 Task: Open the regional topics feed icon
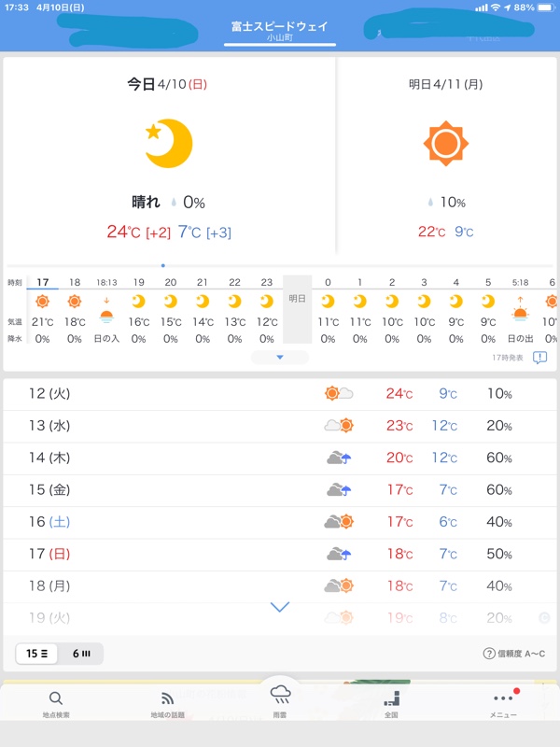[x=167, y=698]
